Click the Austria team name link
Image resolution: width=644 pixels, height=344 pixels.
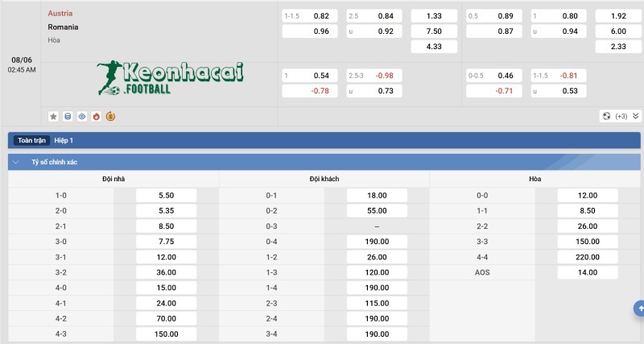[x=60, y=14]
